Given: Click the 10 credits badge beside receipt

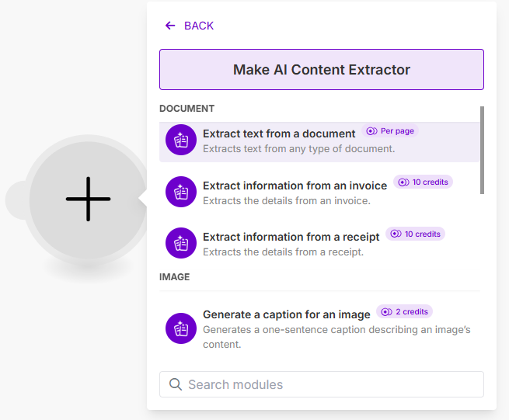Looking at the screenshot, I should [x=415, y=234].
